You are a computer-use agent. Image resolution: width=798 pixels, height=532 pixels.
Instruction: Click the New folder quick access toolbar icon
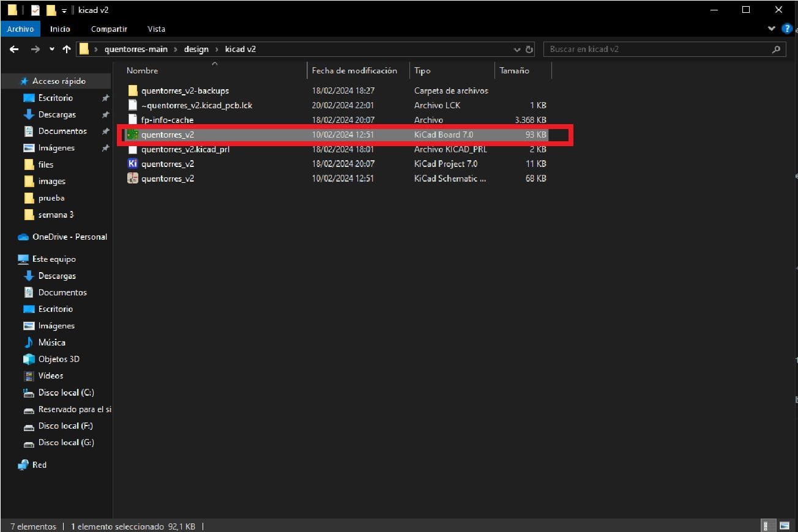point(51,10)
